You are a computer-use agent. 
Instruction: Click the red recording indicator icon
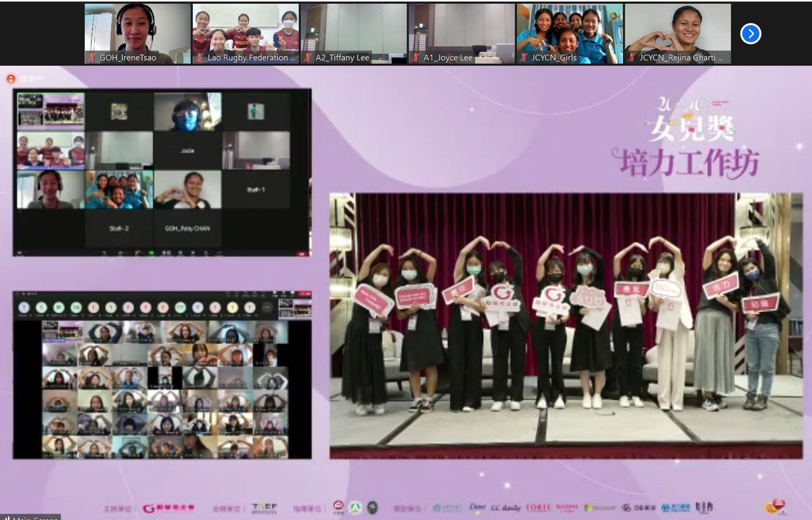click(10, 79)
